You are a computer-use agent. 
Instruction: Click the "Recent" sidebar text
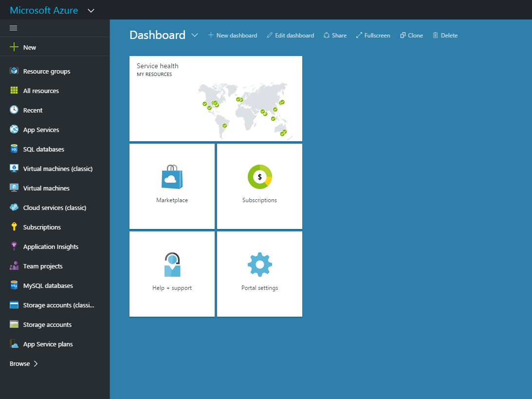click(33, 111)
